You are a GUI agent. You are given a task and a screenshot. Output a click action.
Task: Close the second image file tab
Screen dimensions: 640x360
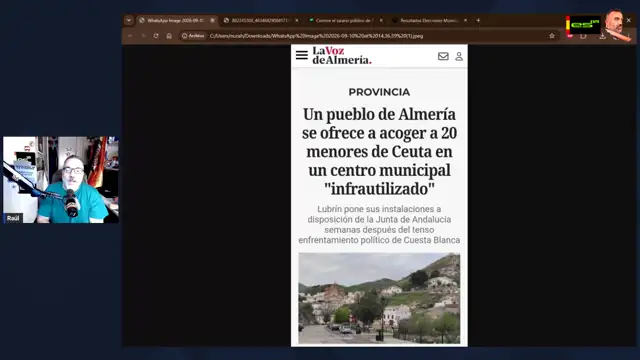point(297,20)
